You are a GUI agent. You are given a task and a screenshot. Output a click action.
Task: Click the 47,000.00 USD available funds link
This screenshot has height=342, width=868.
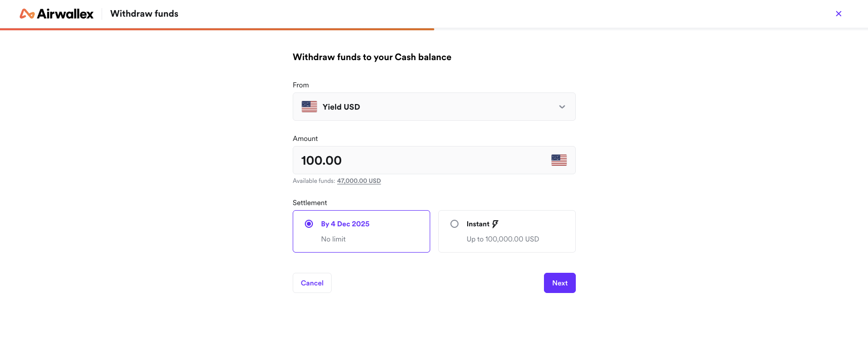(x=359, y=181)
